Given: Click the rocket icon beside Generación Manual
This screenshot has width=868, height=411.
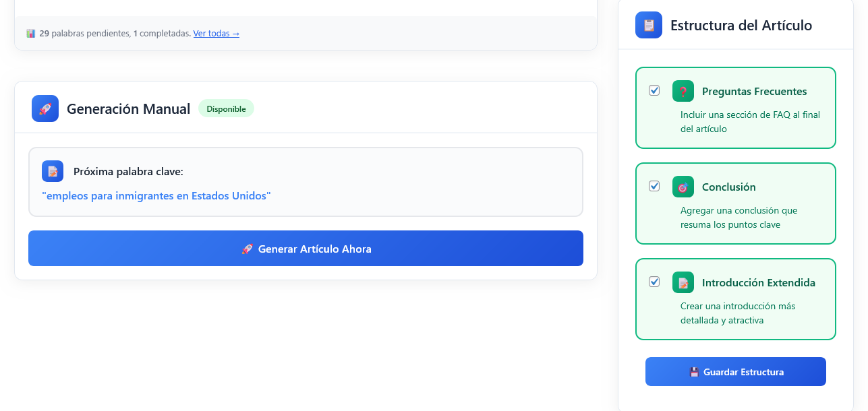Looking at the screenshot, I should pyautogui.click(x=45, y=108).
